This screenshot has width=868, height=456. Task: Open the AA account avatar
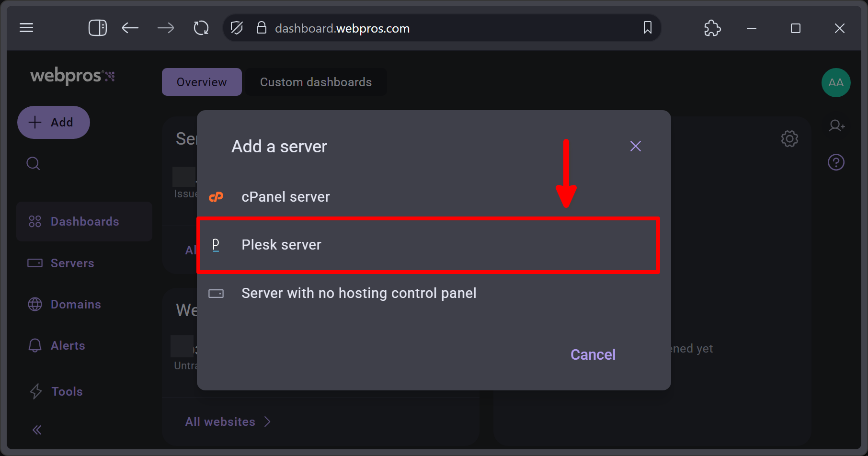(836, 82)
